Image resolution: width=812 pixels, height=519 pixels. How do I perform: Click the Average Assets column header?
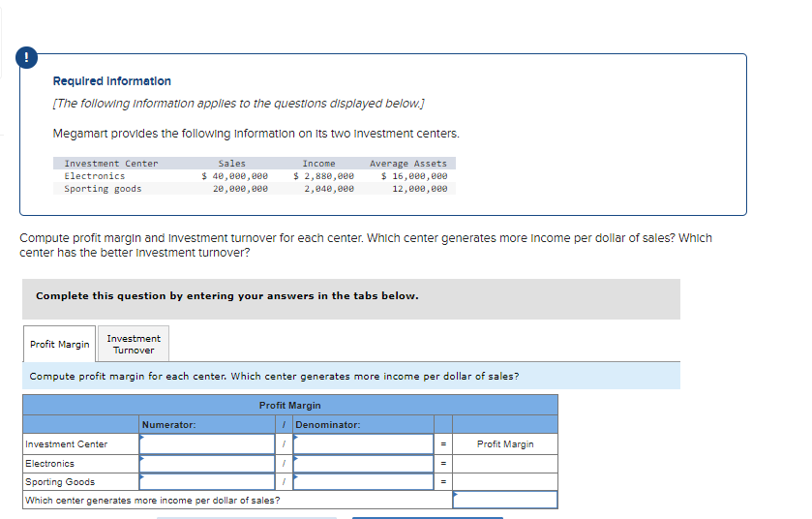click(x=408, y=164)
